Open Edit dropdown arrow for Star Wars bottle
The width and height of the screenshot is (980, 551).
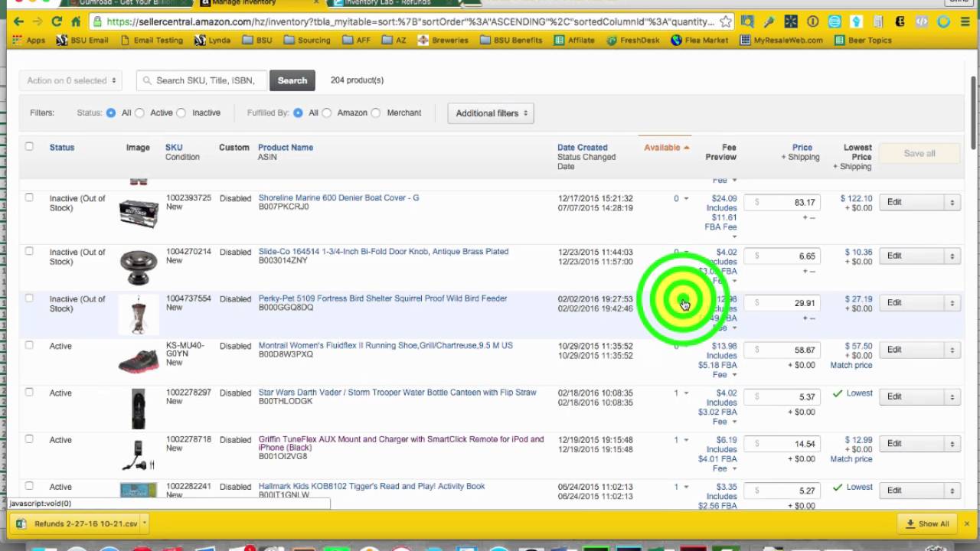coord(952,396)
